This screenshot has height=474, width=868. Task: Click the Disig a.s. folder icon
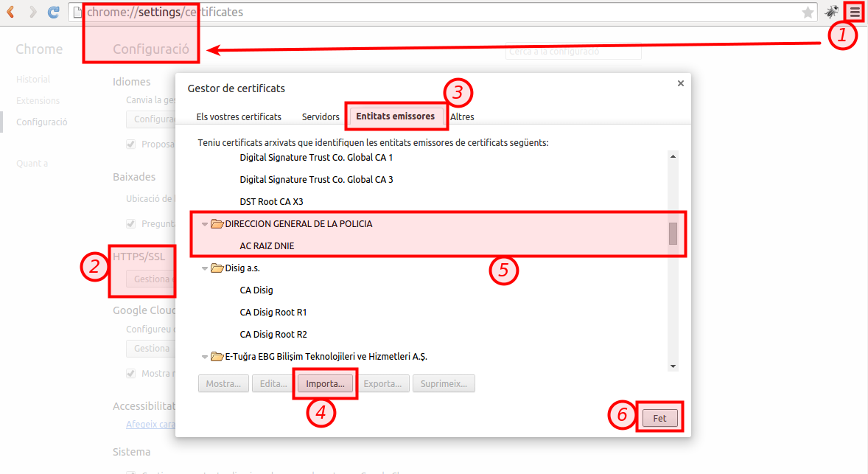coord(217,268)
